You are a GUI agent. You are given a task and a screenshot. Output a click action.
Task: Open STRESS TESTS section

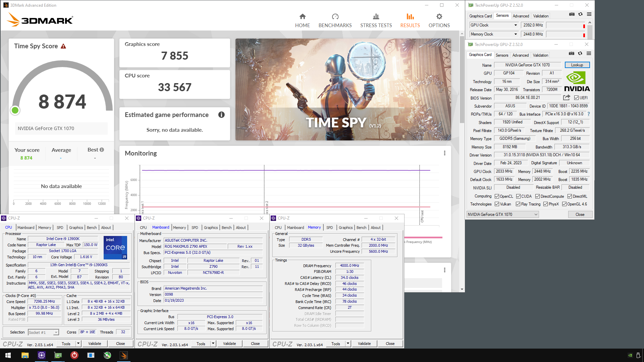pyautogui.click(x=376, y=20)
